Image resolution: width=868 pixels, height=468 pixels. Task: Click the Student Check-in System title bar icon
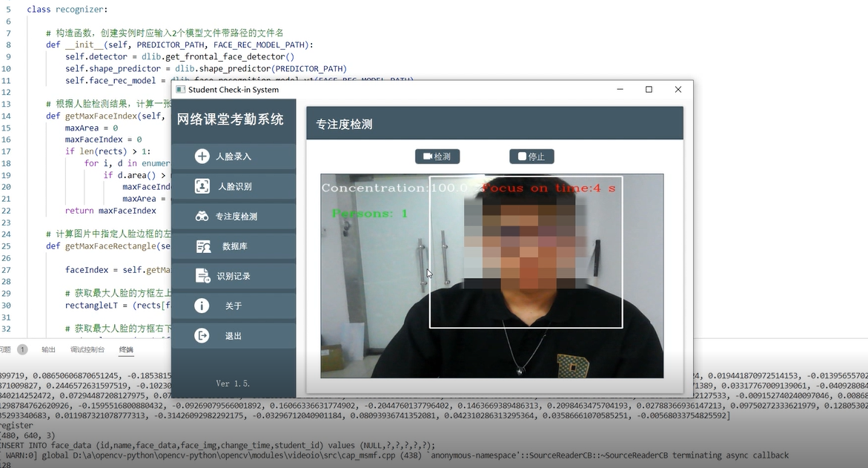(x=180, y=90)
